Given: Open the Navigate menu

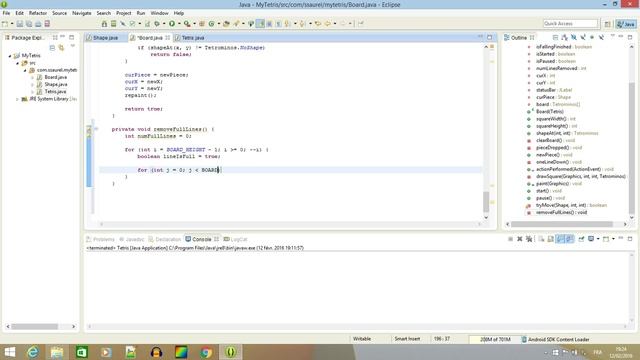Looking at the screenshot, I should (82, 13).
